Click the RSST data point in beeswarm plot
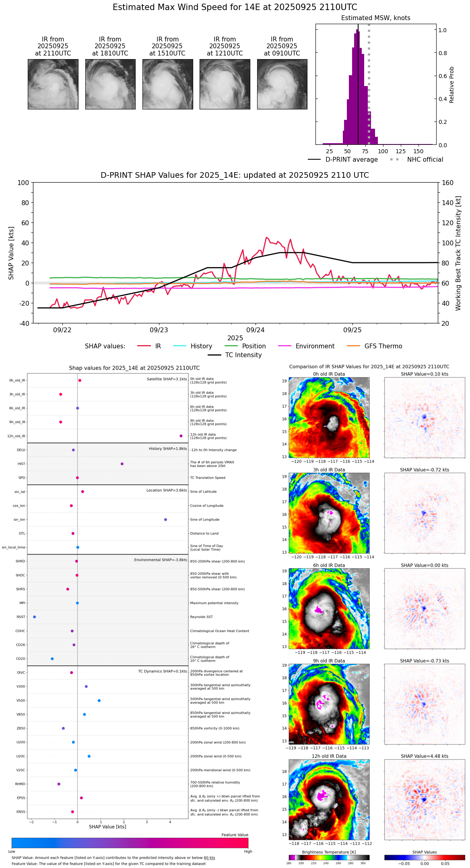Image resolution: width=470 pixels, height=868 pixels. (35, 617)
